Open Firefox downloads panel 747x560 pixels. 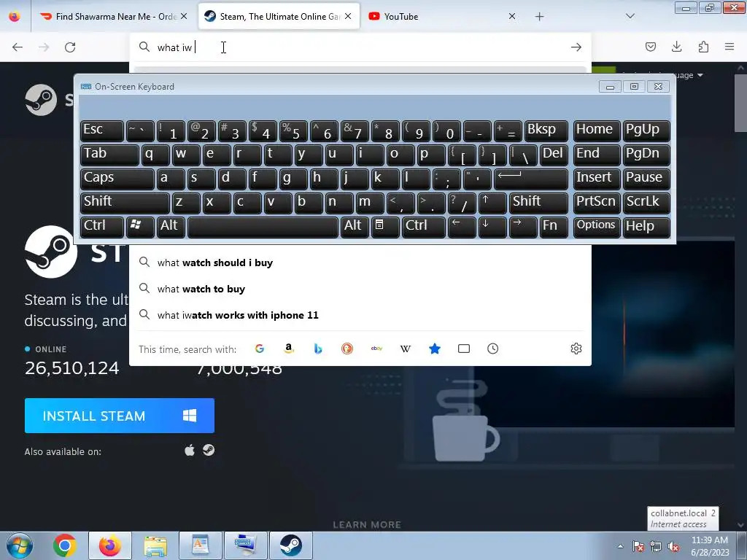click(x=676, y=47)
